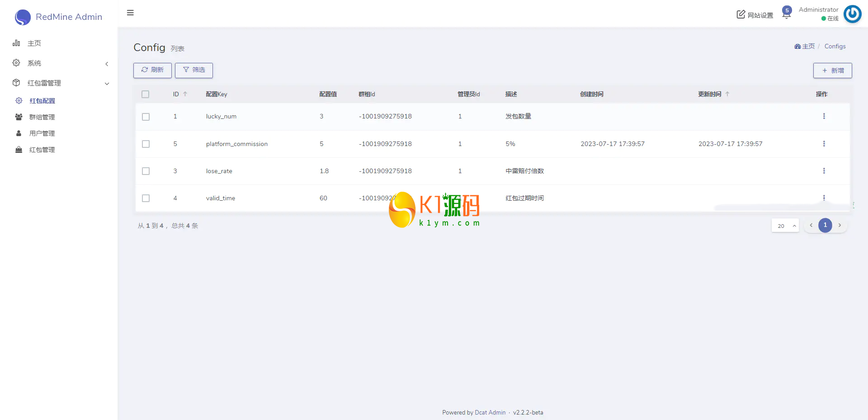This screenshot has width=868, height=420.
Task: Click the 1.8 config value cell
Action: [x=324, y=171]
